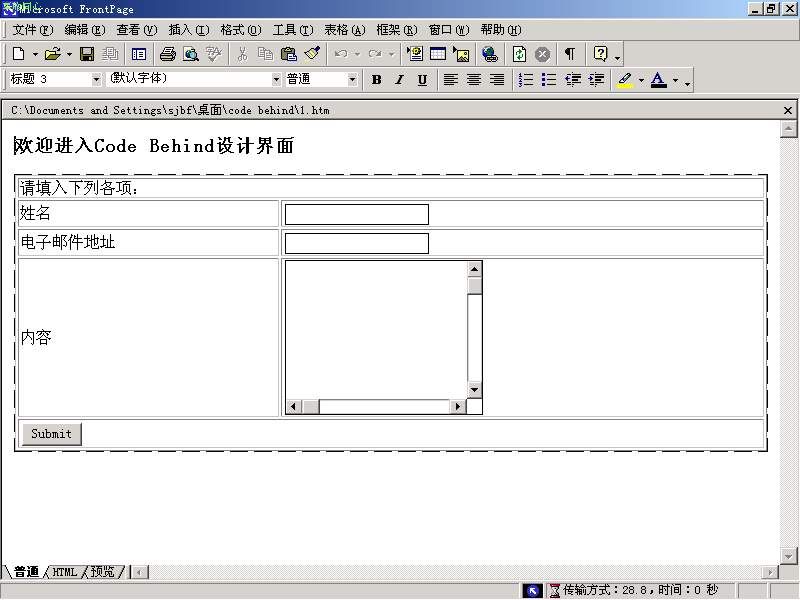Image resolution: width=800 pixels, height=600 pixels.
Task: Switch to the 预览 preview tab
Action: pyautogui.click(x=102, y=572)
